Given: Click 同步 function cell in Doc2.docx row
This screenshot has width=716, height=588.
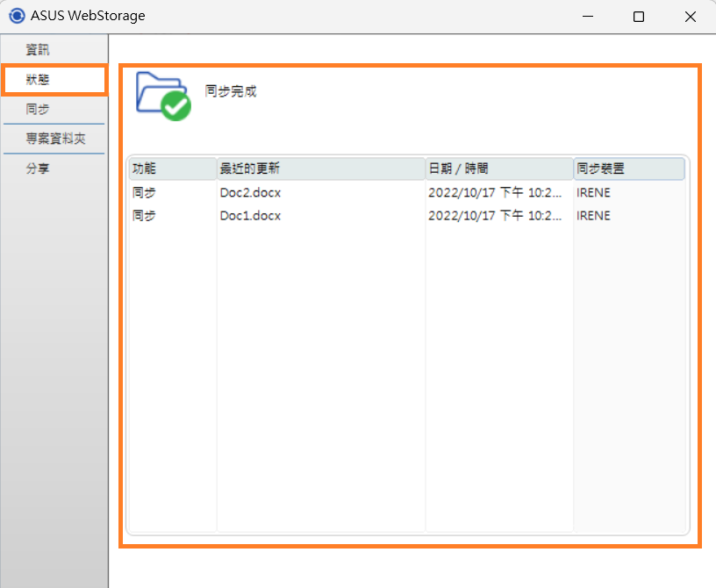Looking at the screenshot, I should click(x=144, y=192).
